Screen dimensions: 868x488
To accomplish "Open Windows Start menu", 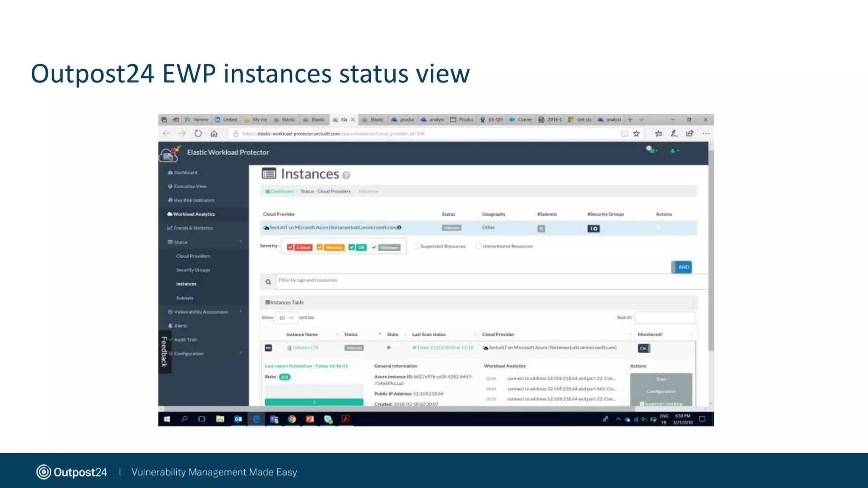I will [167, 419].
